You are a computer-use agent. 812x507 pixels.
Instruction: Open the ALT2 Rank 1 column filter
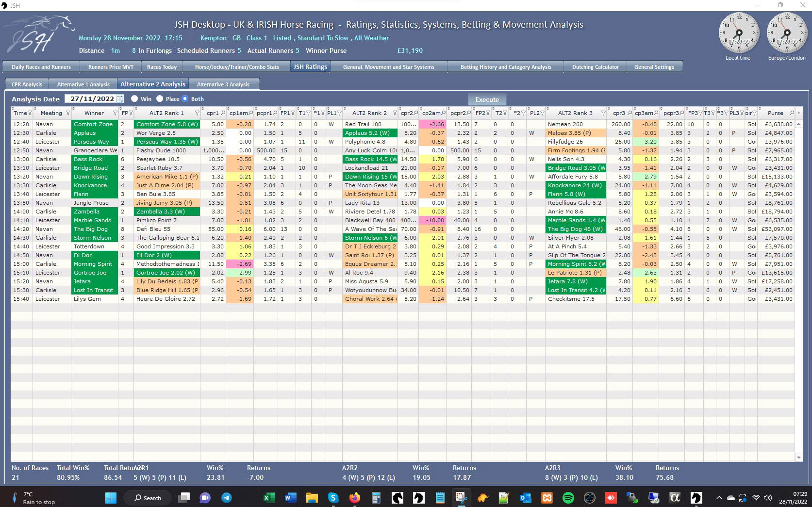coord(197,113)
